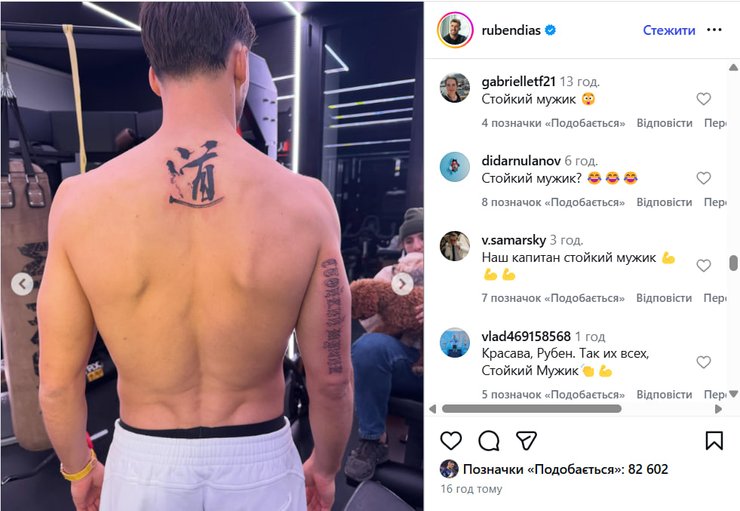The width and height of the screenshot is (740, 511).
Task: Share post via paper plane icon
Action: click(526, 441)
